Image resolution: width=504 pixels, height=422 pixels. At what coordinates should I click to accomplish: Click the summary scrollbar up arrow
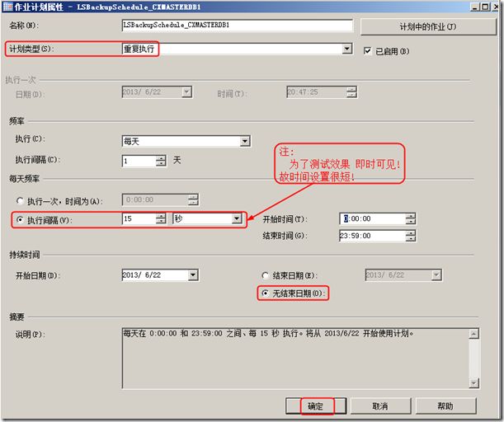pos(473,334)
